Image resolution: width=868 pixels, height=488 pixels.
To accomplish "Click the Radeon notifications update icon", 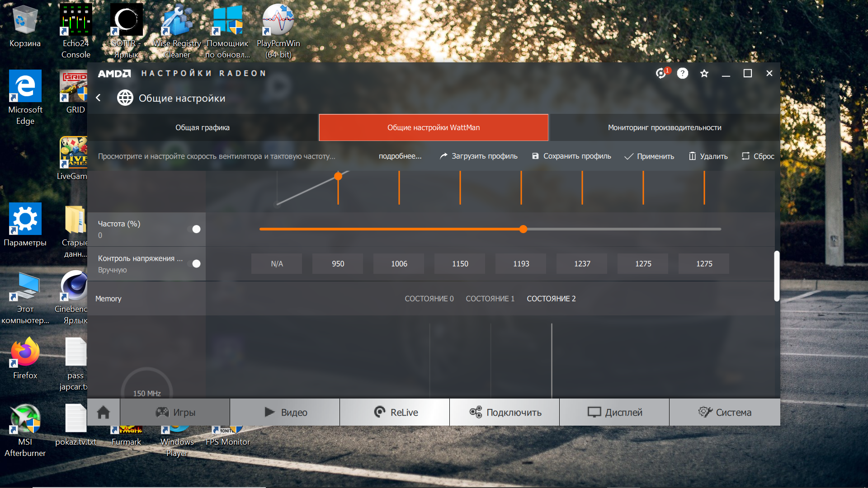I will coord(661,73).
